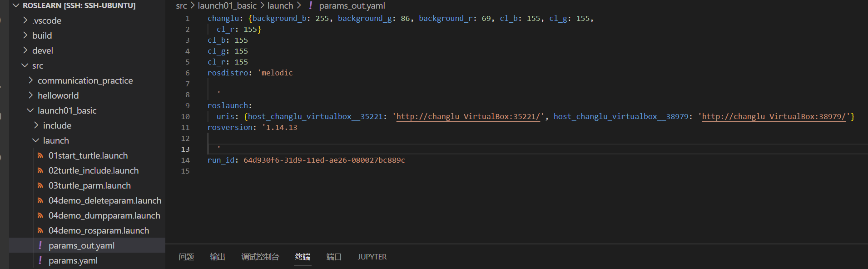The image size is (868, 269).
Task: Collapse the ROSLEARN workspace root
Action: (16, 5)
